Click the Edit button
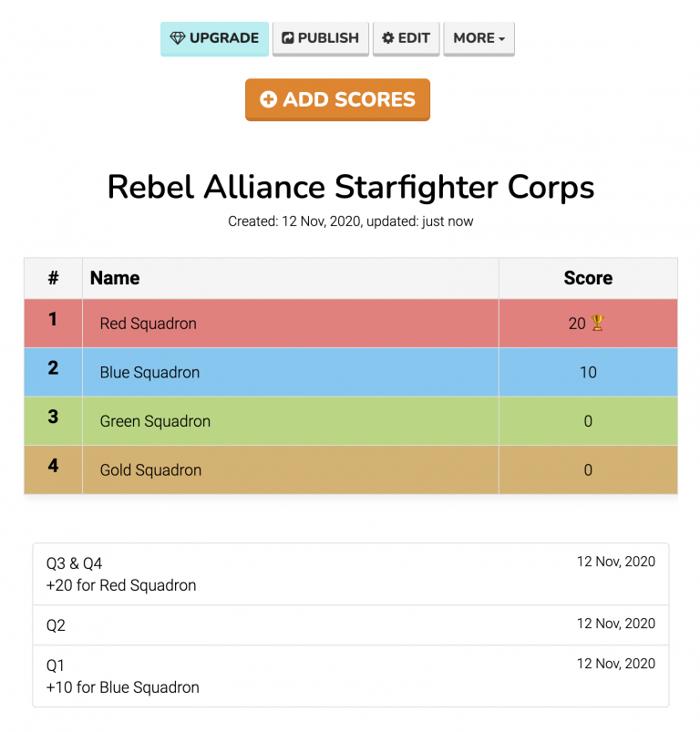Image resolution: width=700 pixels, height=732 pixels. (407, 38)
